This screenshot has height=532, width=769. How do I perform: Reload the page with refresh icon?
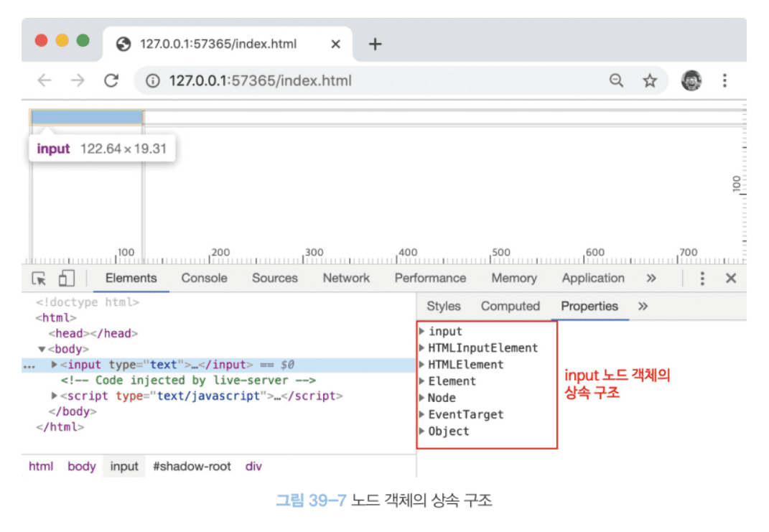pos(111,80)
